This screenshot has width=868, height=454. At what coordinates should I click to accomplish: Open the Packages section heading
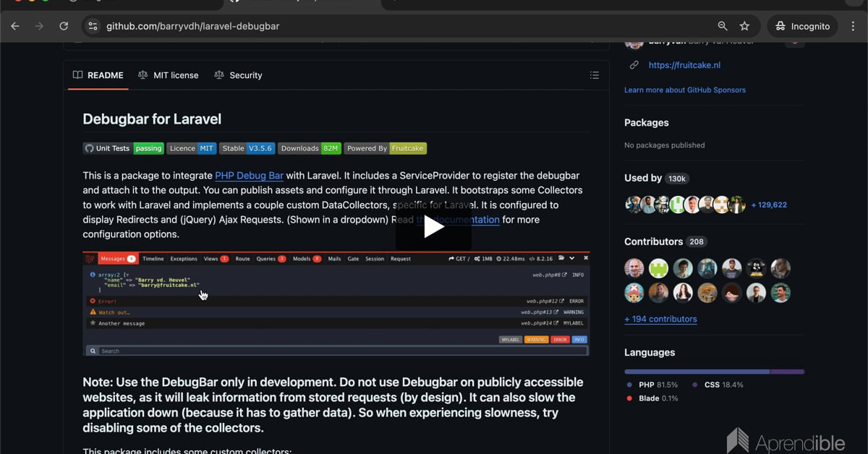coord(647,123)
